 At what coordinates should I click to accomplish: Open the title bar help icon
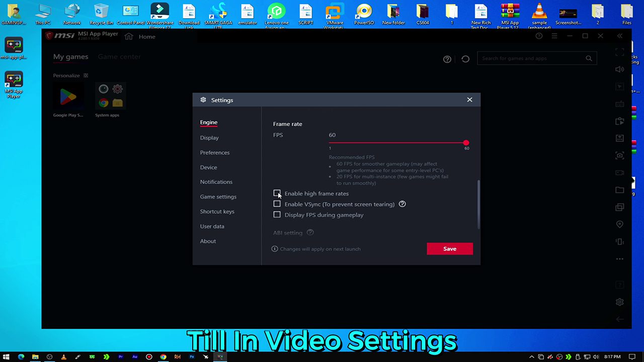[x=539, y=36]
